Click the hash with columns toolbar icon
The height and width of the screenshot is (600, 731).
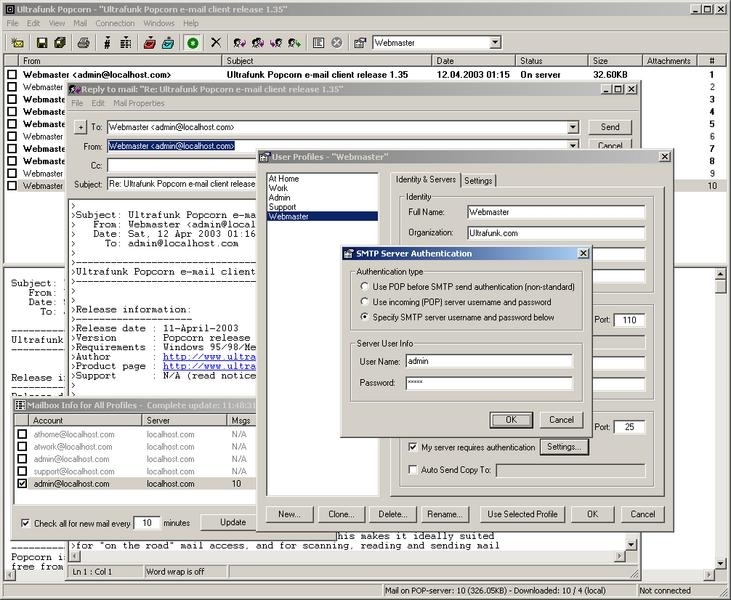click(x=125, y=43)
